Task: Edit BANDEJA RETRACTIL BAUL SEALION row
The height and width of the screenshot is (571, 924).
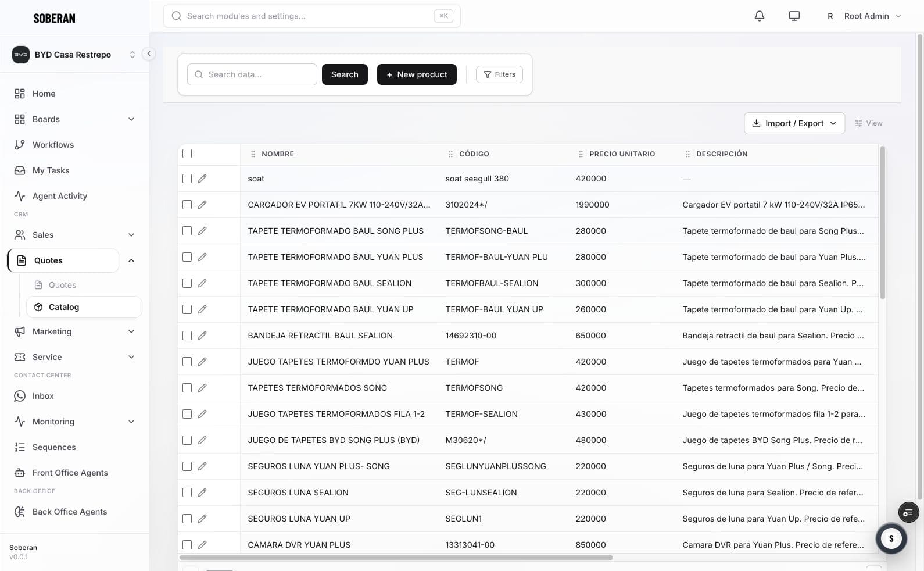Action: (202, 336)
